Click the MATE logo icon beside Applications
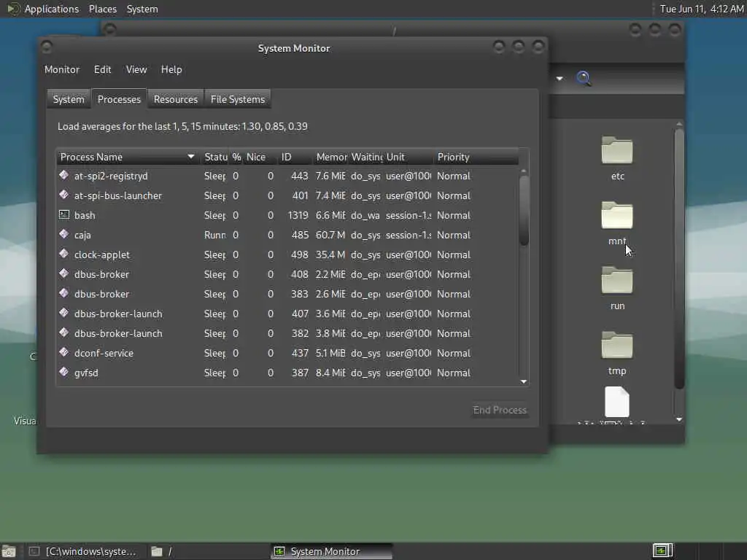 tap(12, 9)
